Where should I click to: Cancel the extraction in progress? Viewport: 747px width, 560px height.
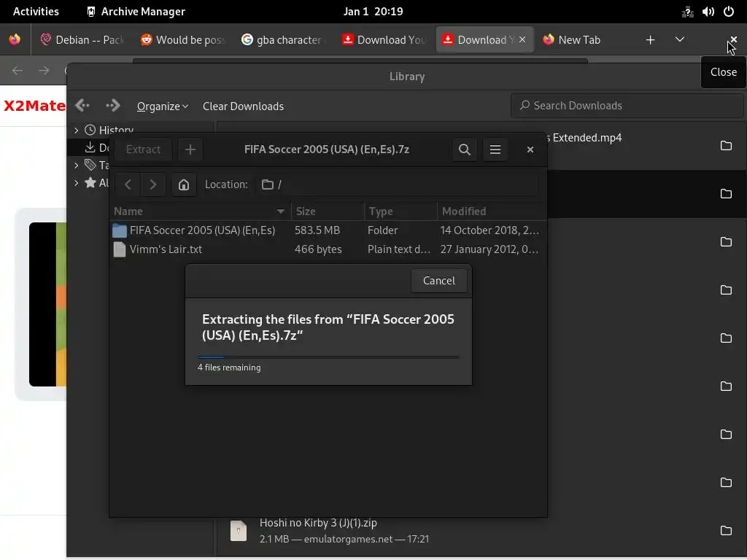point(438,281)
